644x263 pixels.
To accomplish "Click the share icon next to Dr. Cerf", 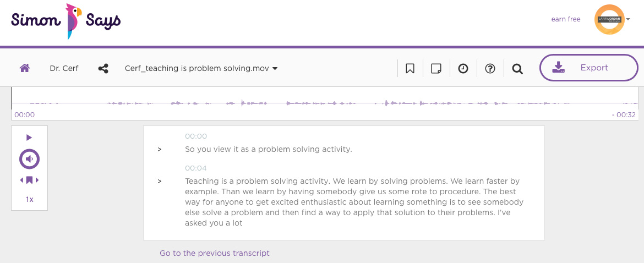I will 103,69.
